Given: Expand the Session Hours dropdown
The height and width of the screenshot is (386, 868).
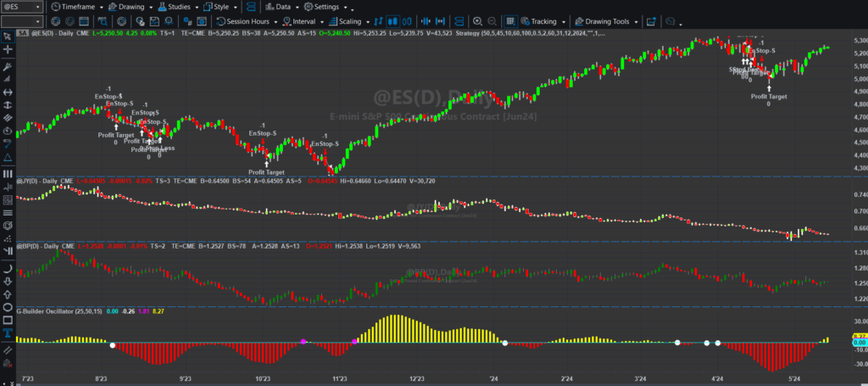Looking at the screenshot, I should 248,21.
